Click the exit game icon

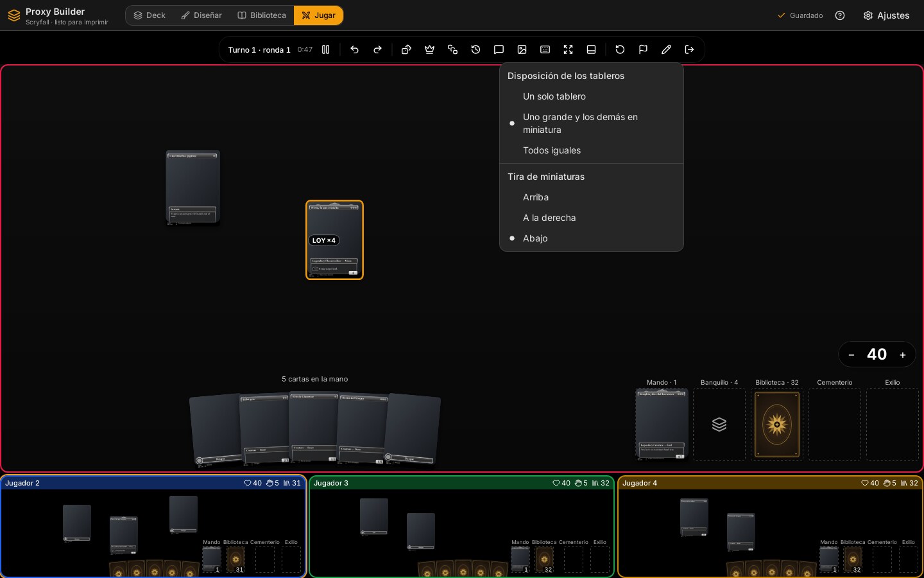coord(689,49)
